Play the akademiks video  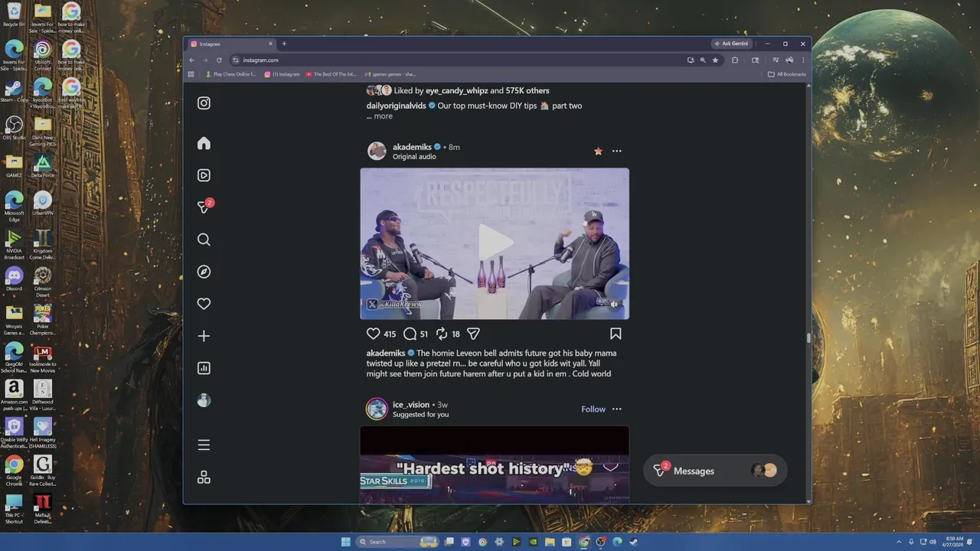coord(495,243)
